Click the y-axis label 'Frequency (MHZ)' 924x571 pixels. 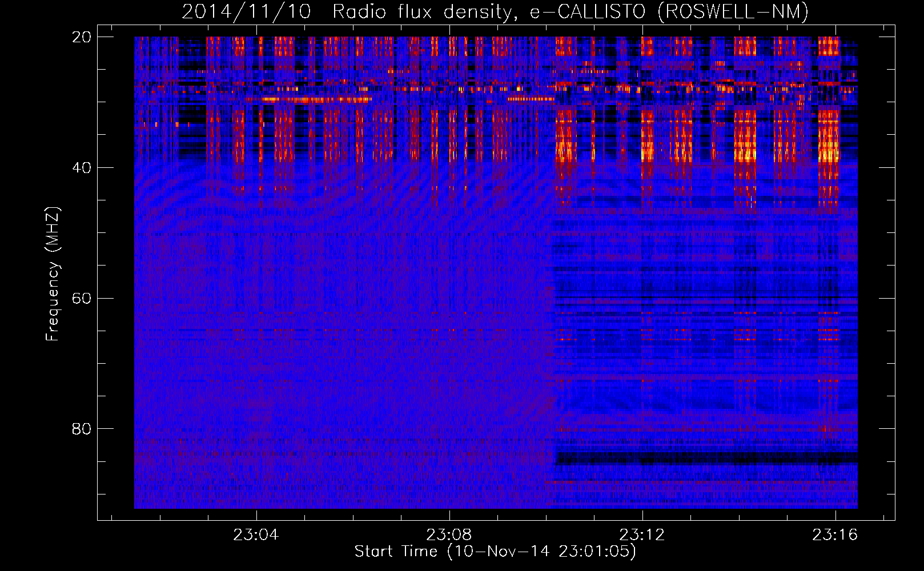pyautogui.click(x=53, y=274)
